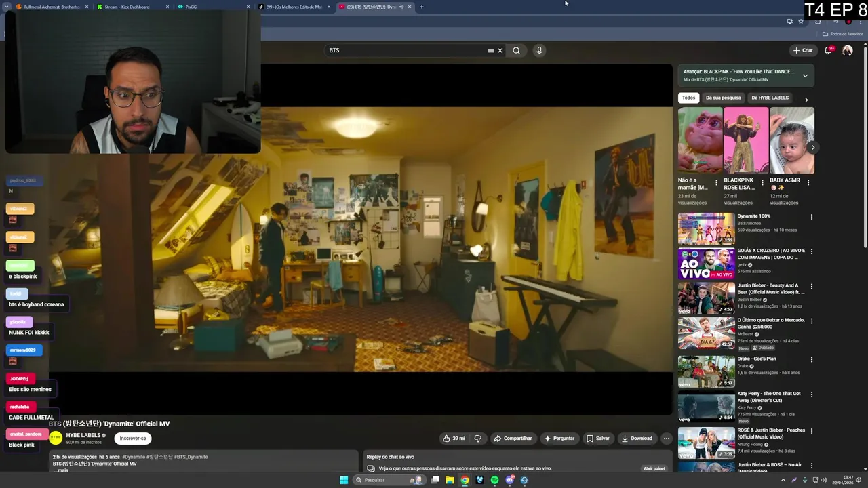The height and width of the screenshot is (488, 868).
Task: Open options menu for ROSÉ Peaches video
Action: 811,430
